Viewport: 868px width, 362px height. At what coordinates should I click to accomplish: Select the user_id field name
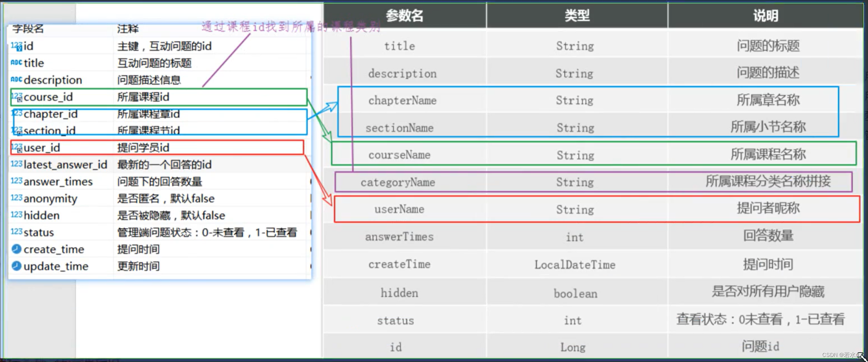(x=42, y=148)
